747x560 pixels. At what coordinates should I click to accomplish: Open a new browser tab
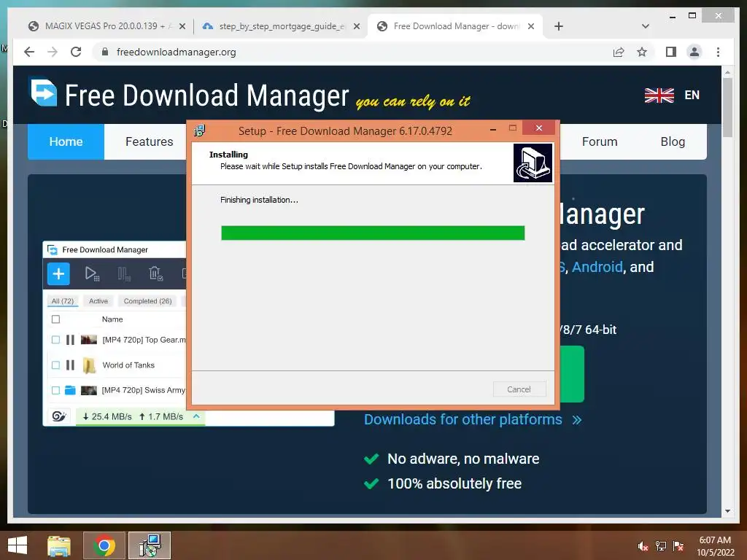(559, 26)
